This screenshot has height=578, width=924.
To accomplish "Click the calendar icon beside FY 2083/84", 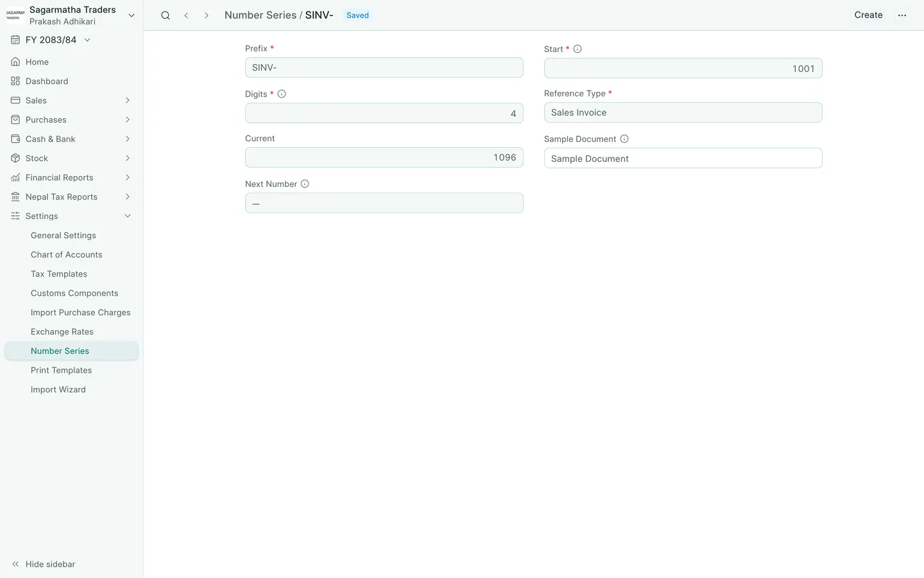I will pyautogui.click(x=15, y=40).
